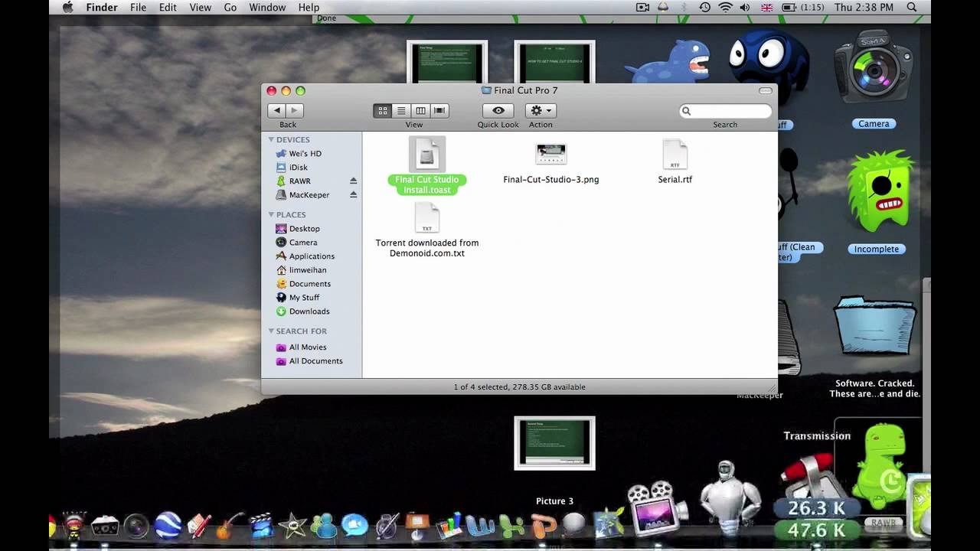980x551 pixels.
Task: Open the Edit menu
Action: (x=168, y=8)
